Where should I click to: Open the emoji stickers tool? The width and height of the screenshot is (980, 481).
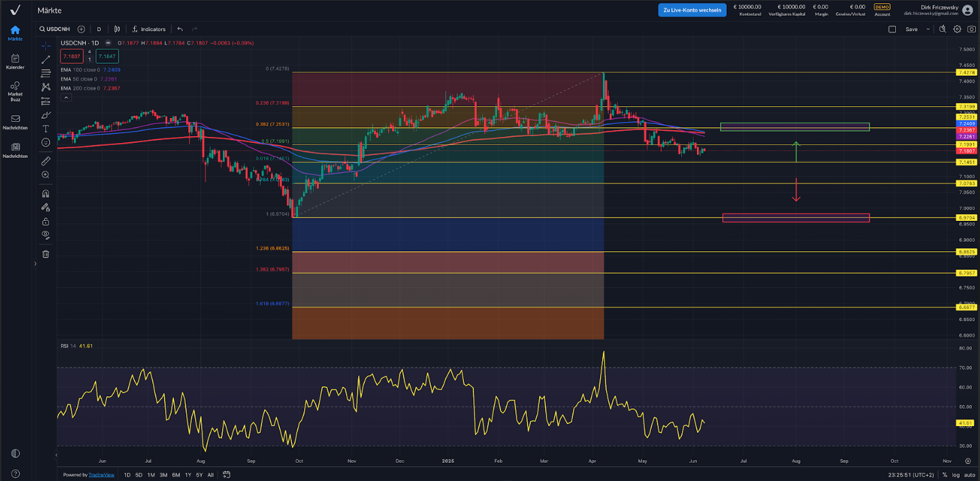(45, 142)
